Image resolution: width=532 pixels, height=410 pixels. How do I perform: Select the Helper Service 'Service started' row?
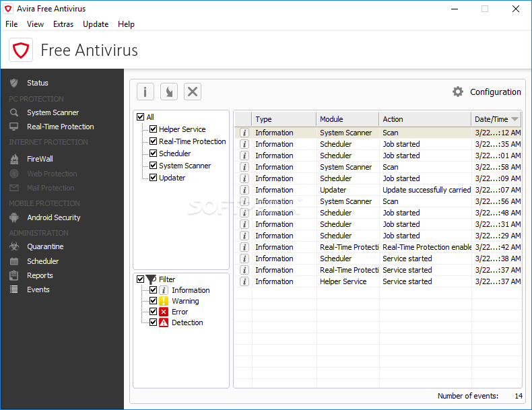[x=378, y=281]
